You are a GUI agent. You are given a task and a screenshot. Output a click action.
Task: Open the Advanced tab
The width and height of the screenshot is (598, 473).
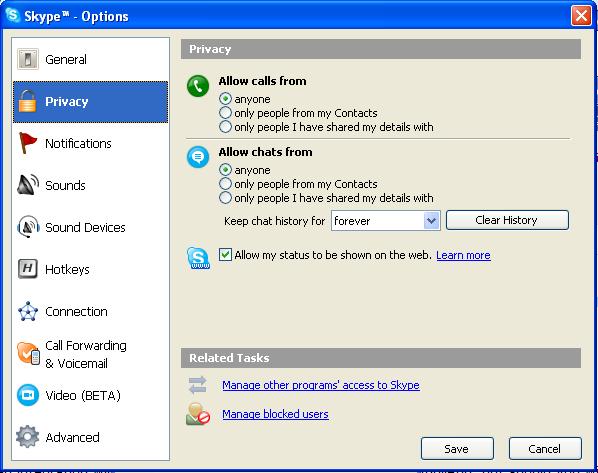point(90,437)
